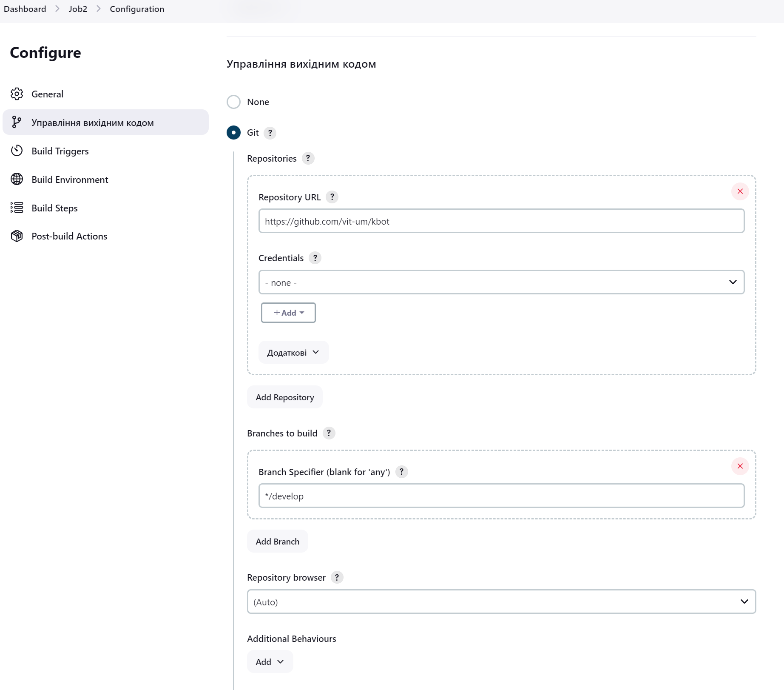Expand the Додаткові advanced section
The width and height of the screenshot is (784, 690).
pyautogui.click(x=293, y=353)
